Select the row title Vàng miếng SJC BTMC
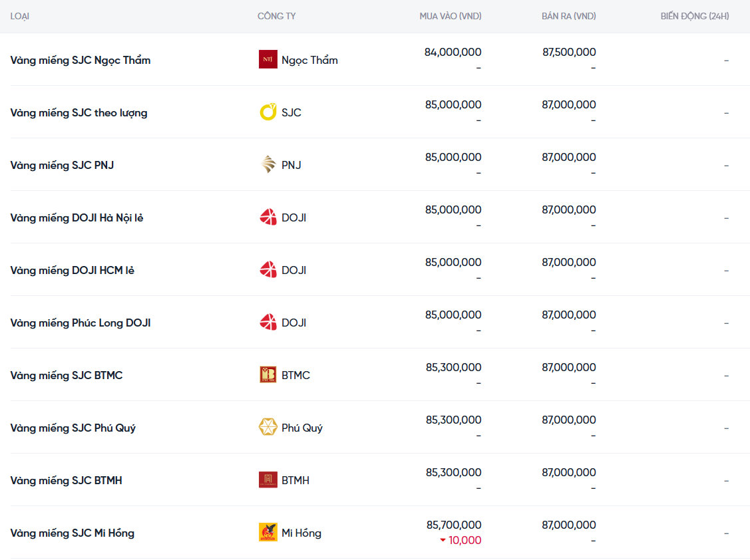750x560 pixels. (67, 375)
